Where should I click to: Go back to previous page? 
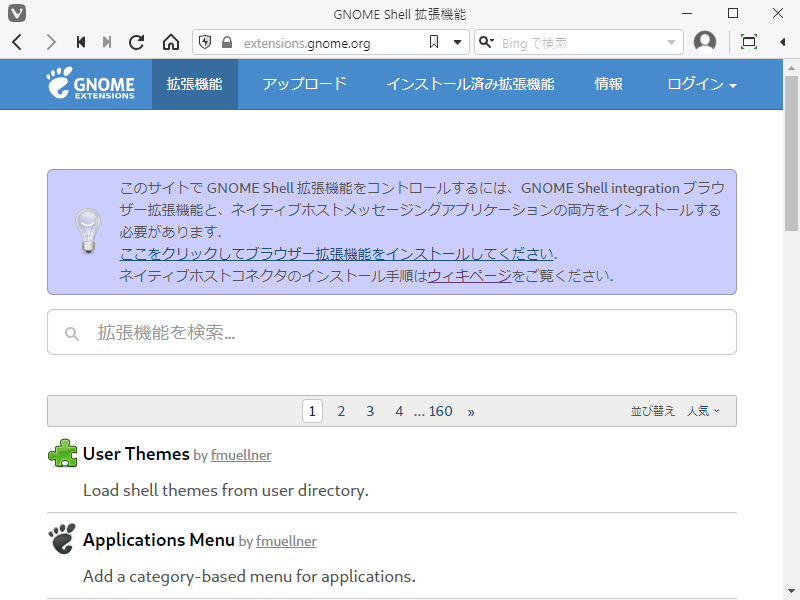point(17,42)
